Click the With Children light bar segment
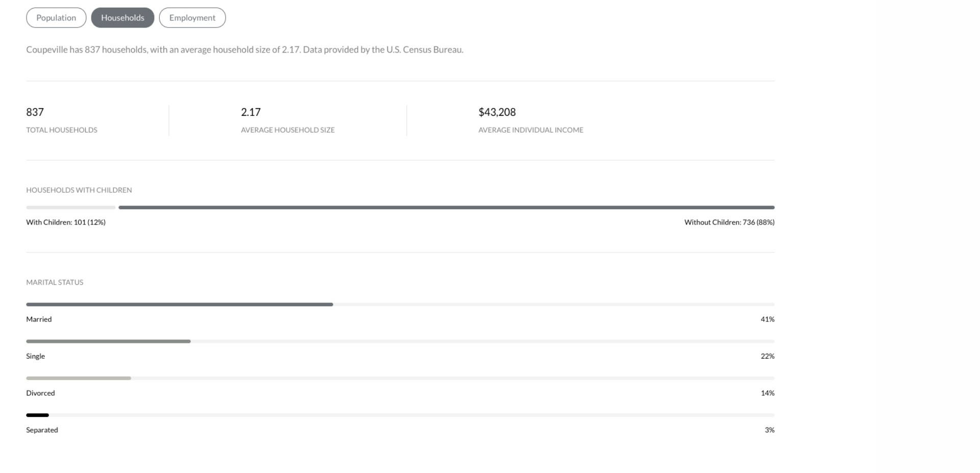The image size is (980, 473). point(71,208)
